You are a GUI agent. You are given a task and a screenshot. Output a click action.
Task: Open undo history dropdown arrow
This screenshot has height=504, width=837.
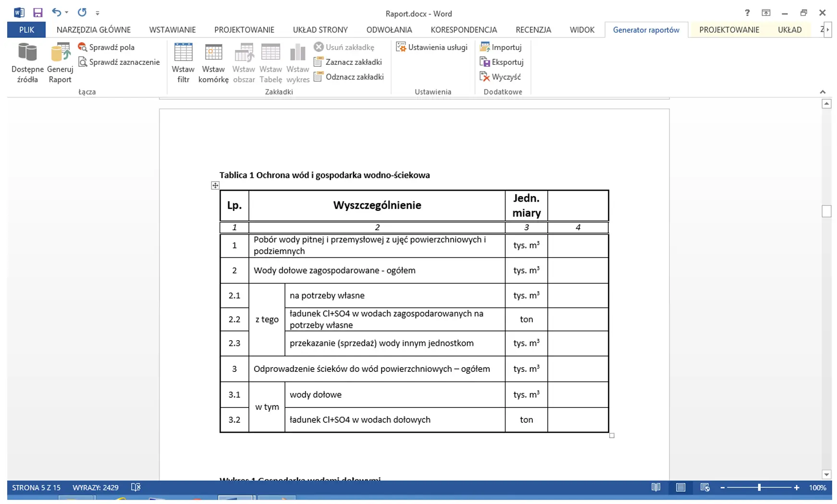coord(66,12)
